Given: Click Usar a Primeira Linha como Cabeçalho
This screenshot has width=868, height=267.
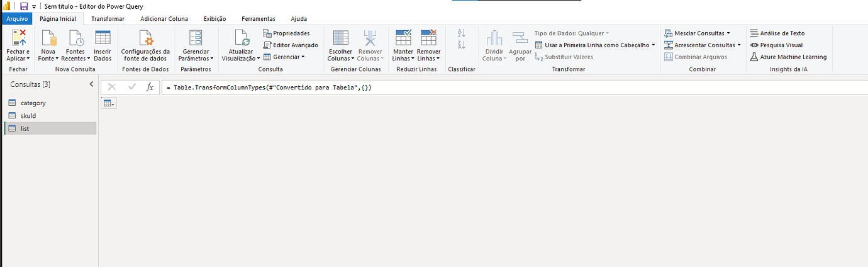Looking at the screenshot, I should (x=594, y=45).
